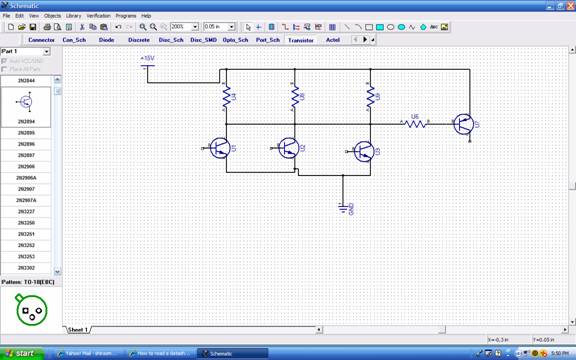Image resolution: width=576 pixels, height=360 pixels.
Task: Select 2N2907 in the component list
Action: pyautogui.click(x=26, y=189)
